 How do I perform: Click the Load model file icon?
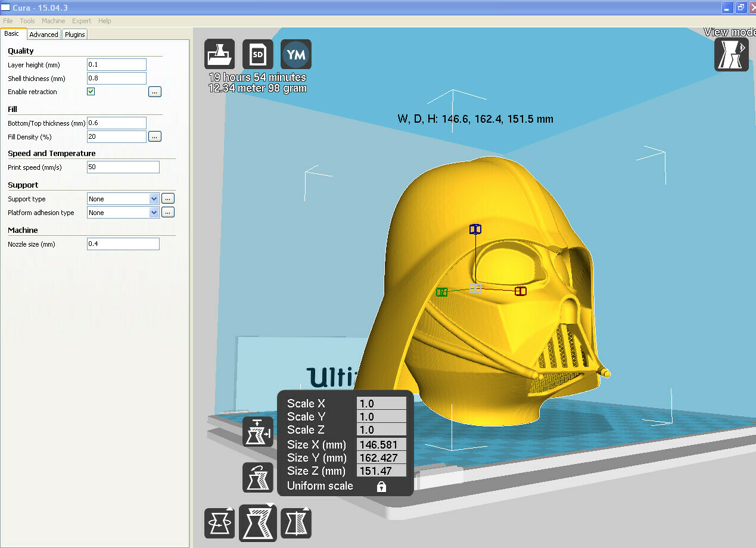tap(219, 55)
